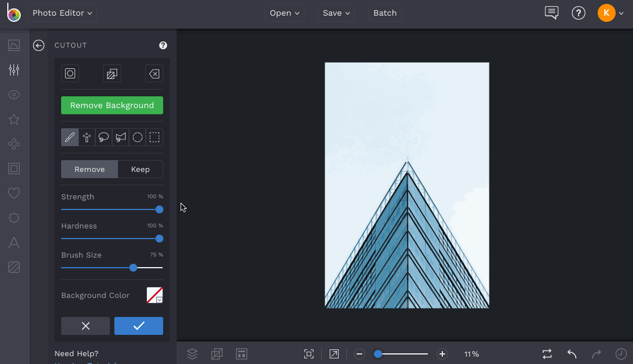The width and height of the screenshot is (633, 364).
Task: Open the Layers panel icon
Action: click(x=192, y=354)
